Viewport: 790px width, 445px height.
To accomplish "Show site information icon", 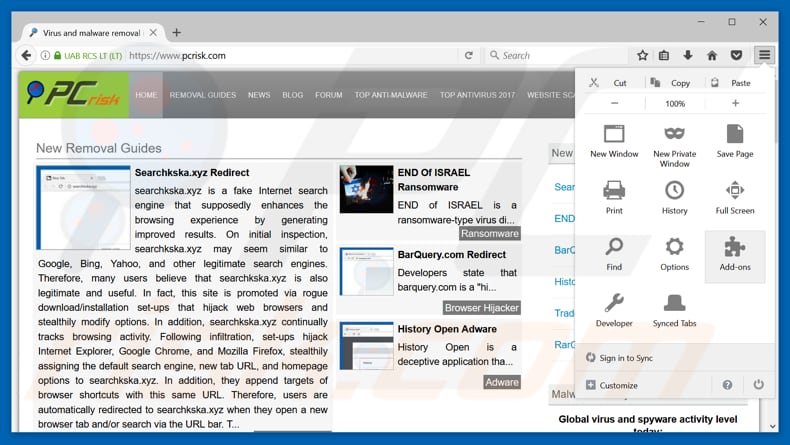I will [x=45, y=55].
